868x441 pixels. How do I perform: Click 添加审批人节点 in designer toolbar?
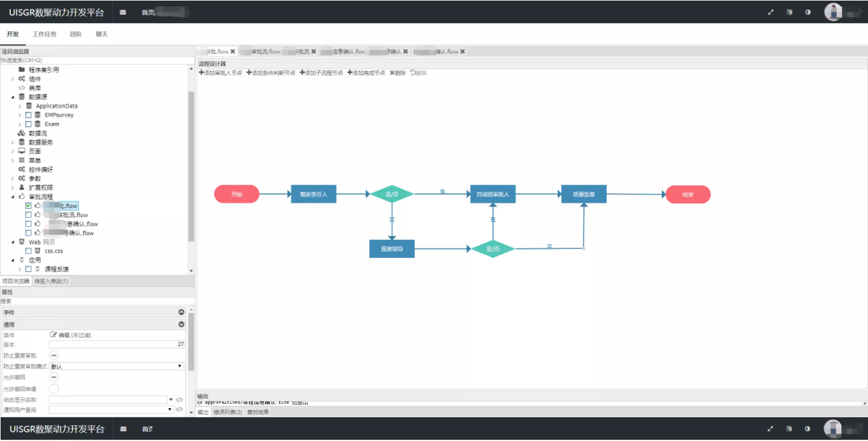(220, 72)
